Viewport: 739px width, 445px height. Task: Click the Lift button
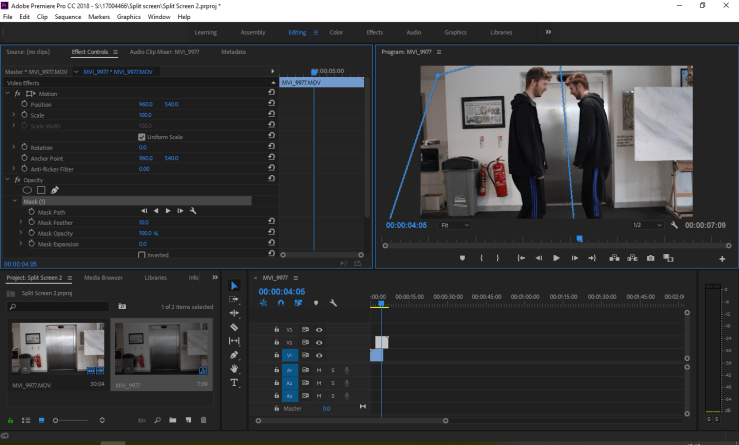pos(614,258)
